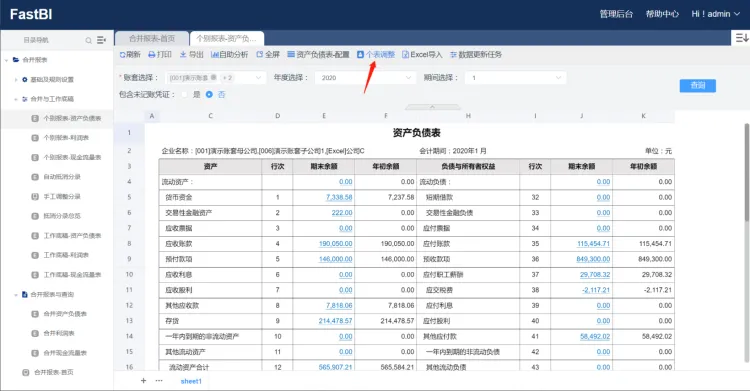Open 资产负债表-配置 configuration
This screenshot has height=391, width=750.
[318, 55]
